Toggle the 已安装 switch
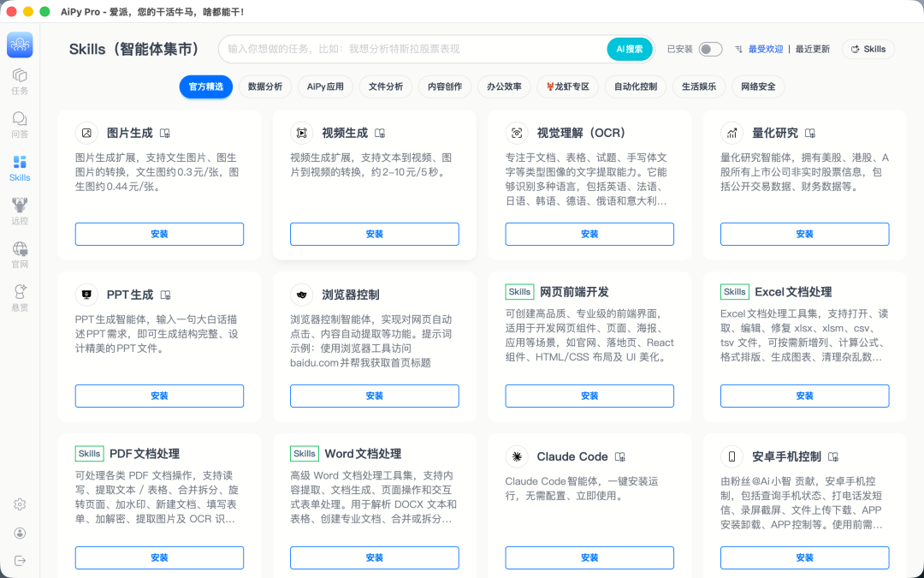The width and height of the screenshot is (924, 578). 710,49
